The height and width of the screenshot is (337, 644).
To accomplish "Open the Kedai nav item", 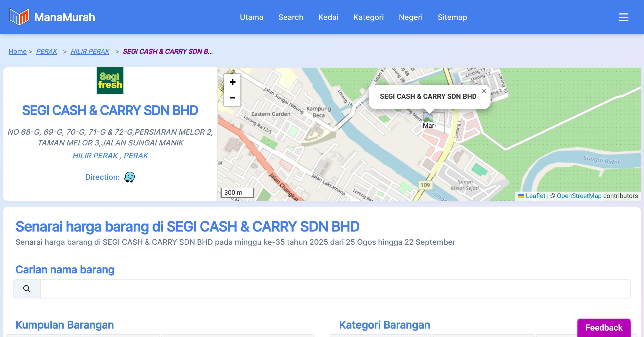I will tap(328, 17).
